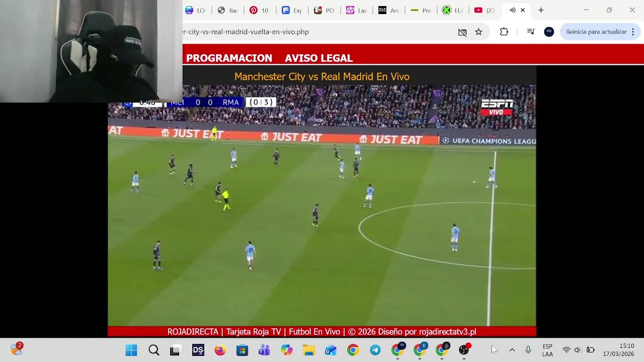Bookmark this page with the star icon
Viewport: 644px width, 362px height.
(478, 32)
